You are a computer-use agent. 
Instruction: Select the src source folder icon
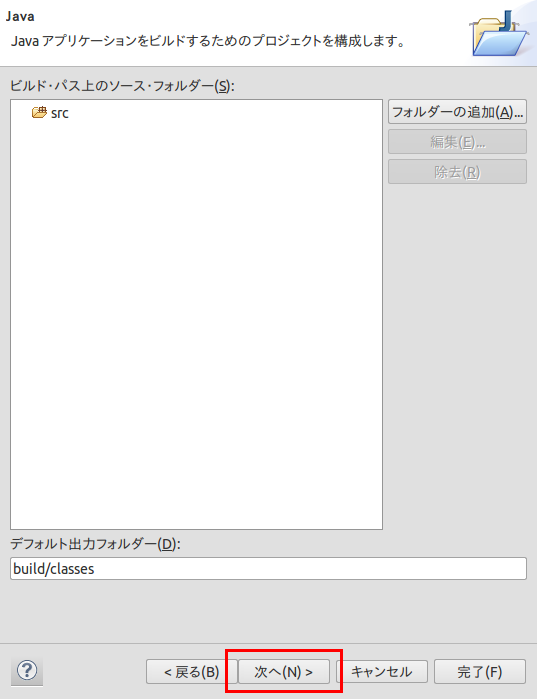[39, 112]
